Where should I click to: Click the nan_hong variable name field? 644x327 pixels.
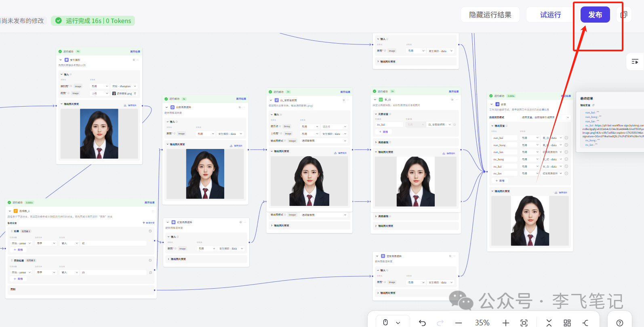coord(504,145)
